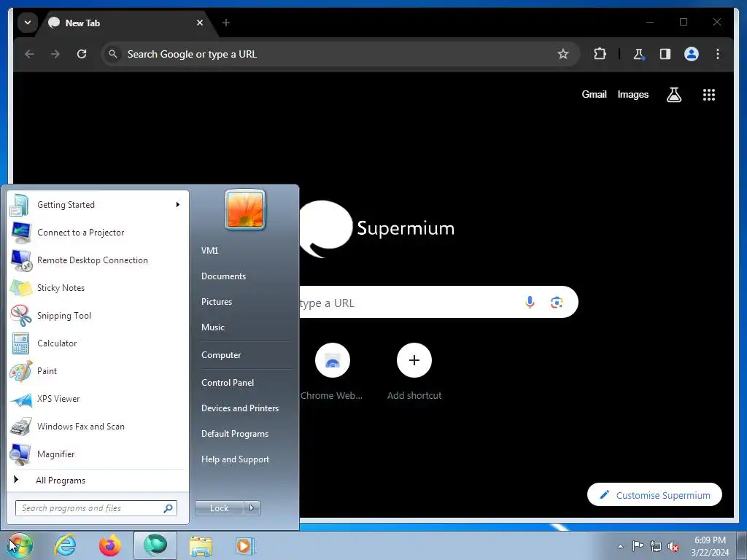Open Pictures from the Start menu
Screen dimensions: 747x560
click(216, 302)
